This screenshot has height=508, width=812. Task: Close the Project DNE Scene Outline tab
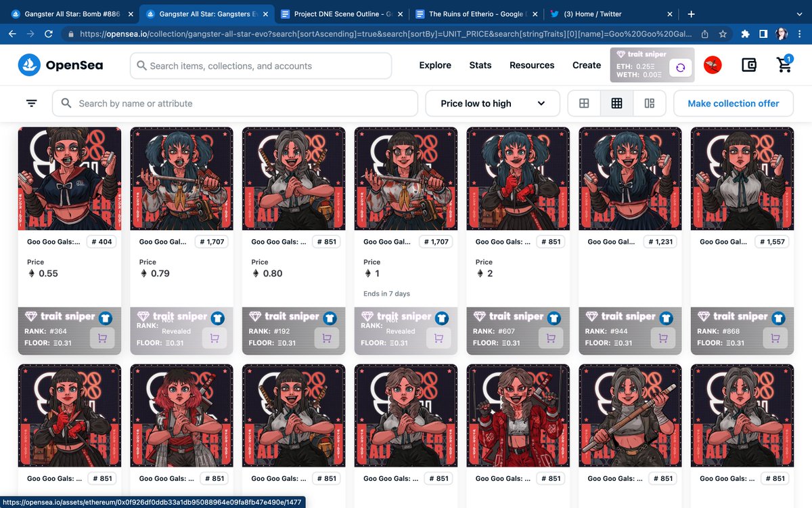click(401, 14)
